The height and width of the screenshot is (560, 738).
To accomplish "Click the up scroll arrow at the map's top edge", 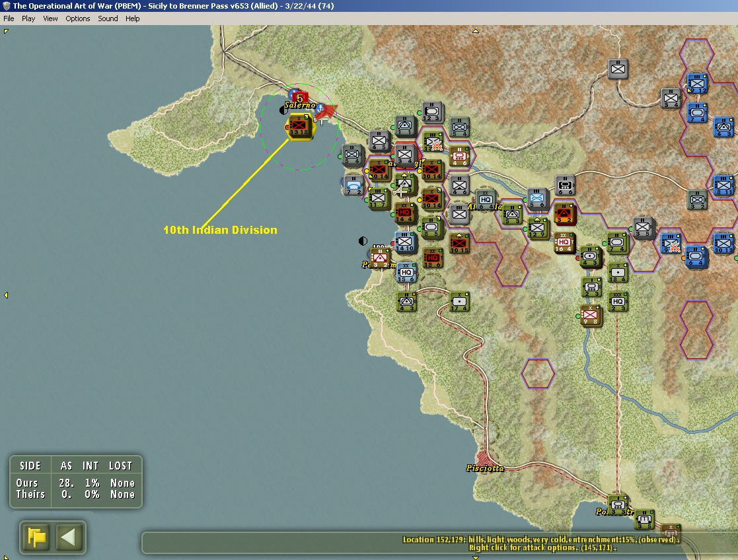I will (x=475, y=31).
